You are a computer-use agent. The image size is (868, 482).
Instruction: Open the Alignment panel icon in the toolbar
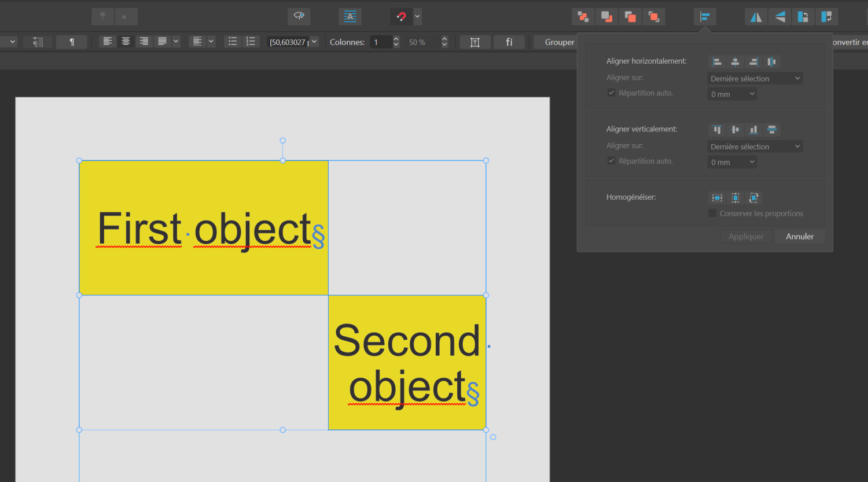[704, 16]
